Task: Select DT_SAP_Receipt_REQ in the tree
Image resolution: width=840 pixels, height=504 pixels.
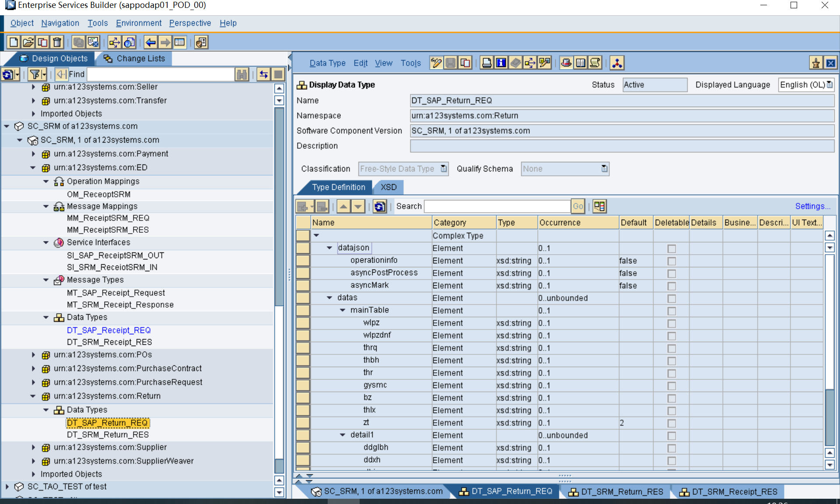Action: pos(109,330)
